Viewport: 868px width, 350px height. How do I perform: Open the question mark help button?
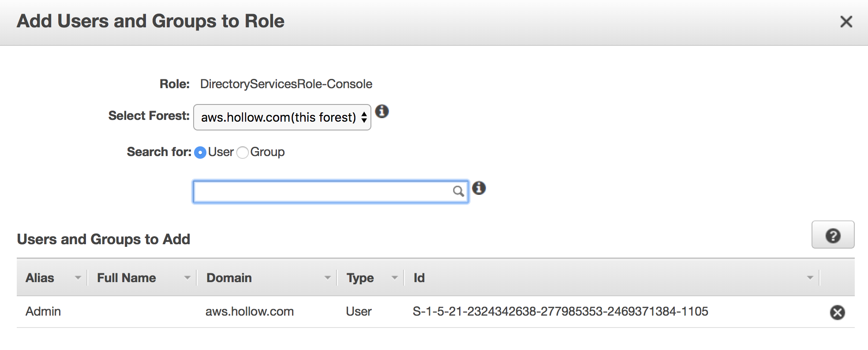click(x=833, y=235)
